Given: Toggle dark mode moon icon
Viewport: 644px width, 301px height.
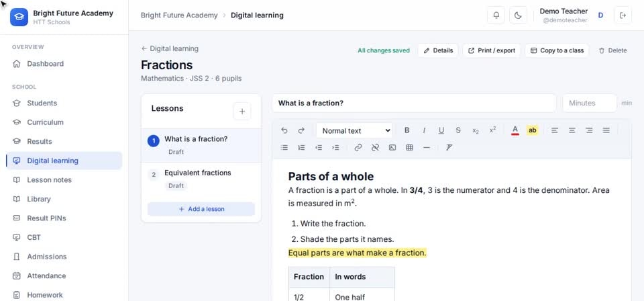Looking at the screenshot, I should point(519,15).
